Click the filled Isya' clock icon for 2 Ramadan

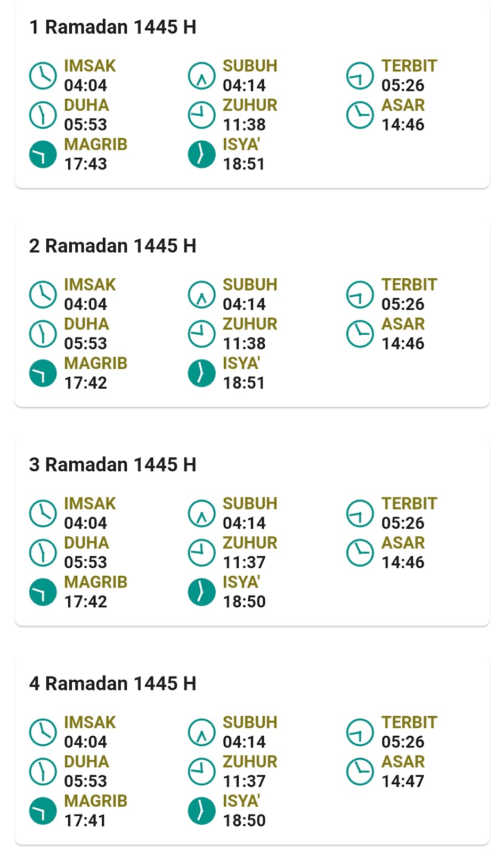coord(201,373)
